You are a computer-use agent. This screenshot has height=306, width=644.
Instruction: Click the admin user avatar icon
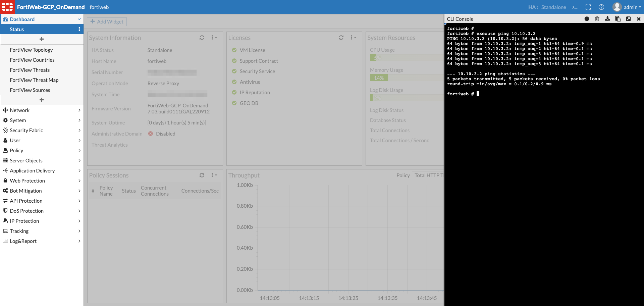617,7
